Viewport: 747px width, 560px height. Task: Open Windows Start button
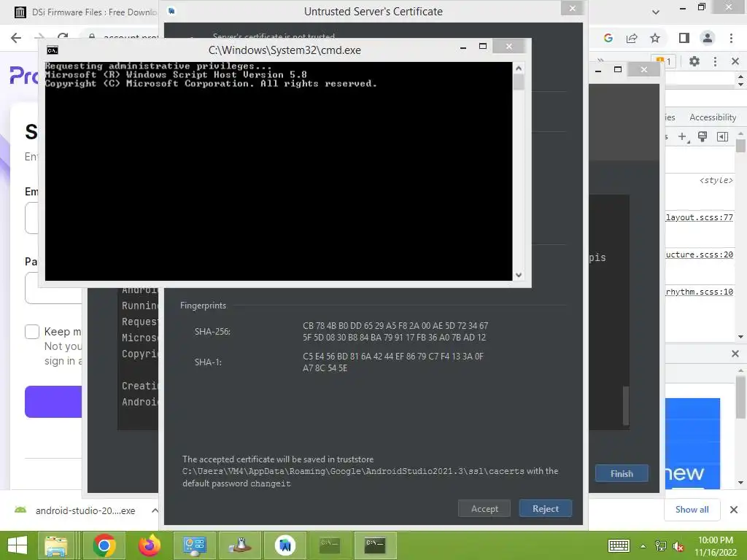coord(18,545)
